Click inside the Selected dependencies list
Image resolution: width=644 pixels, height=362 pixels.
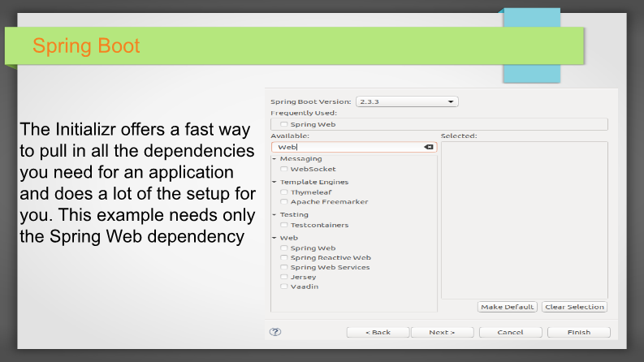[525, 221]
